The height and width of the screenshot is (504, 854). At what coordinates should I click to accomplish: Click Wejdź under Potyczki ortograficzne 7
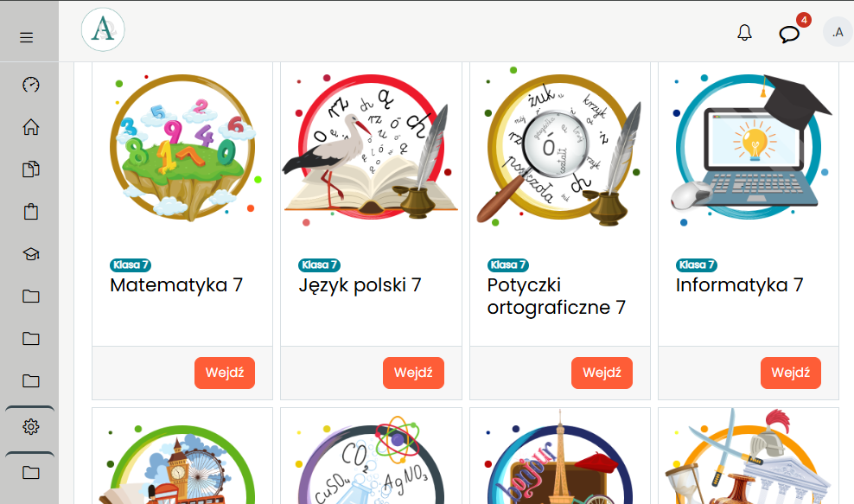pyautogui.click(x=602, y=373)
